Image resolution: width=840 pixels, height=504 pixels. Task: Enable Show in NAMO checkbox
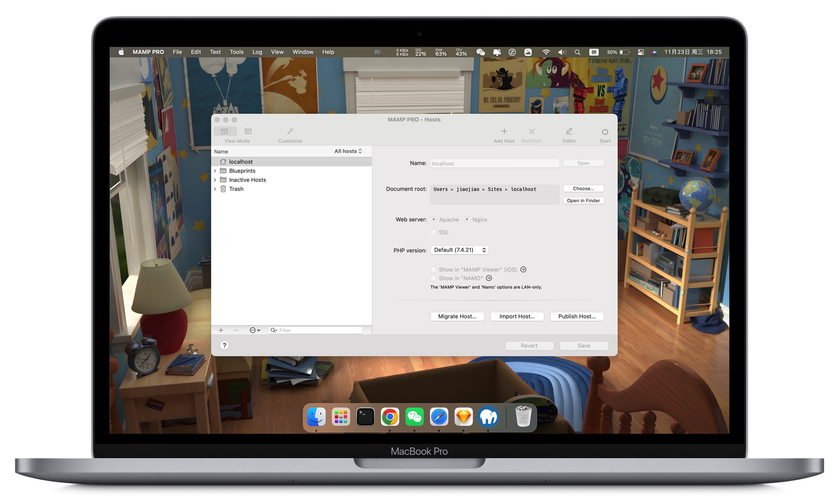tap(433, 278)
